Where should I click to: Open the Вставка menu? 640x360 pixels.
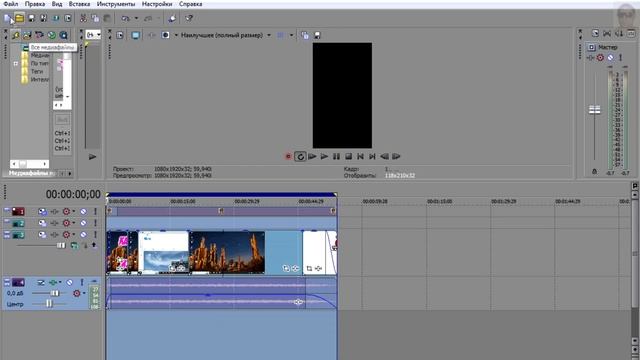click(79, 4)
